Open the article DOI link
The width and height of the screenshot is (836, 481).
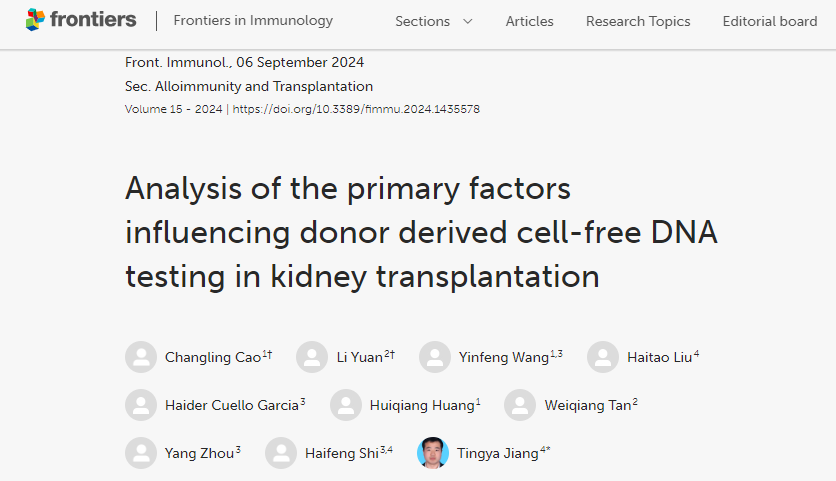pyautogui.click(x=356, y=109)
